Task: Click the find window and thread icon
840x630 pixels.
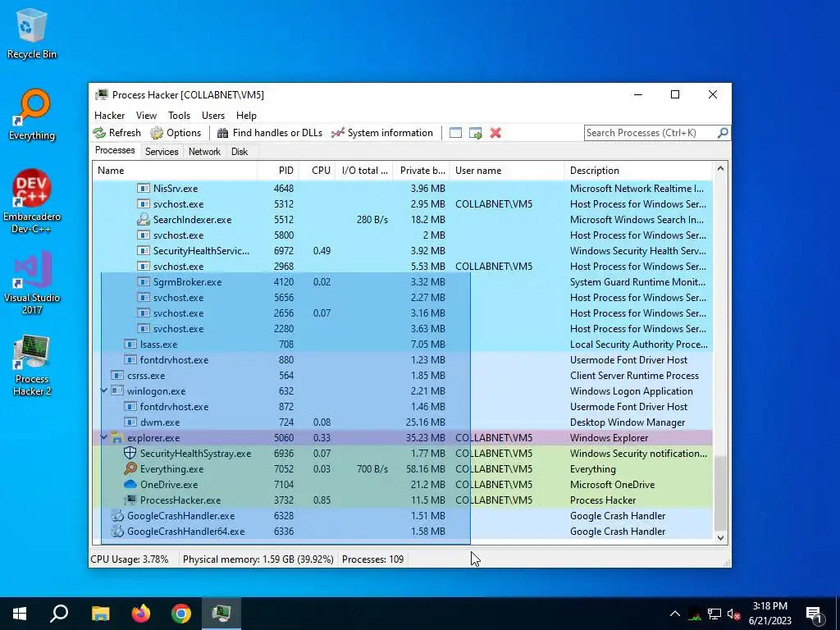Action: click(x=475, y=133)
